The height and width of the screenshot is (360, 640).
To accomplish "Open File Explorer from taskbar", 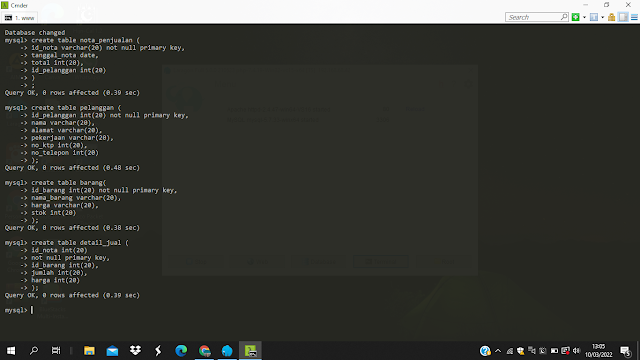I will click(x=89, y=351).
